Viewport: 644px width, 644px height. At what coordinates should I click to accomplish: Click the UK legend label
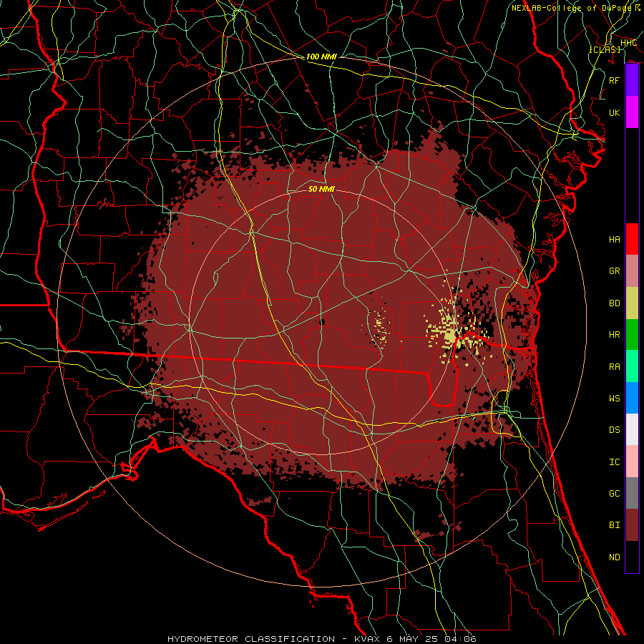[615, 112]
